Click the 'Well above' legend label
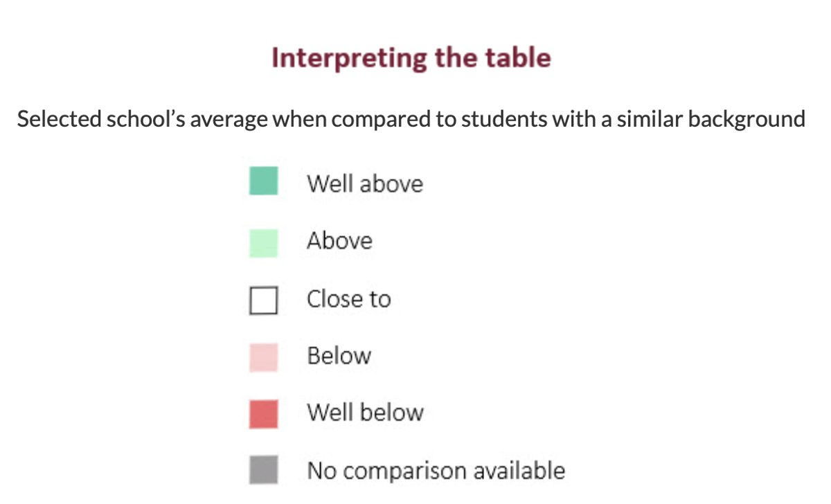This screenshot has width=831, height=504. click(x=365, y=184)
